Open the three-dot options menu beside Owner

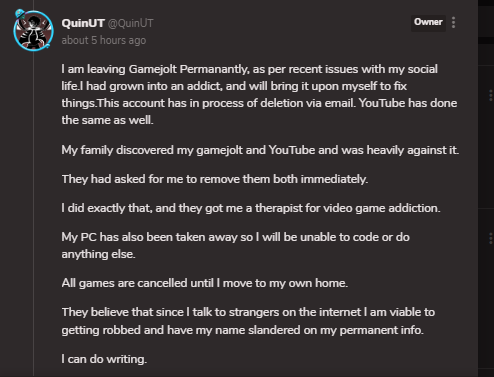click(453, 22)
